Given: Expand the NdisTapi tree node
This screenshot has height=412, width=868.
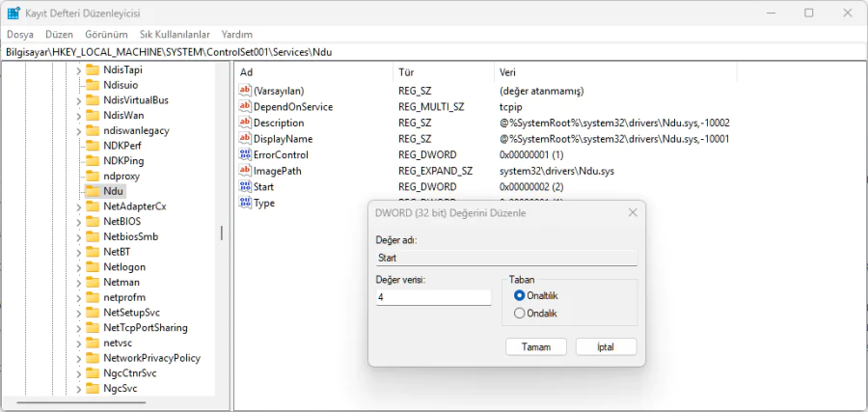Looking at the screenshot, I should tap(78, 69).
